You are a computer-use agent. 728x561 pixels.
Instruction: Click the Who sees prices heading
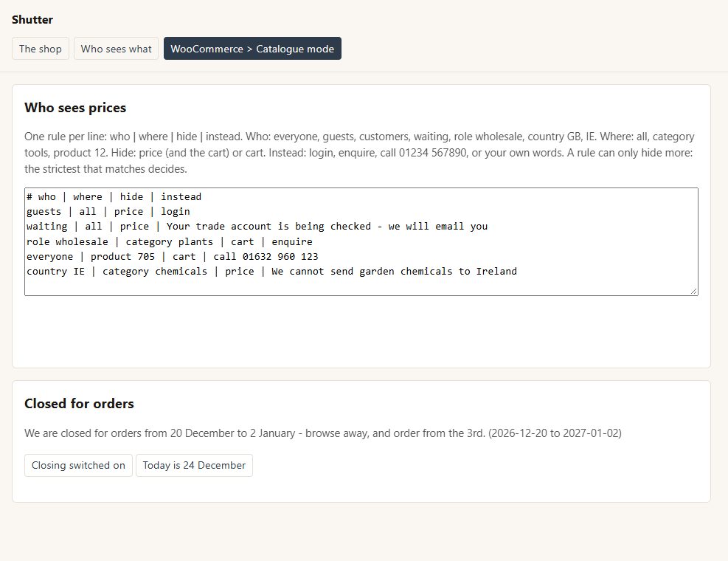pyautogui.click(x=75, y=108)
